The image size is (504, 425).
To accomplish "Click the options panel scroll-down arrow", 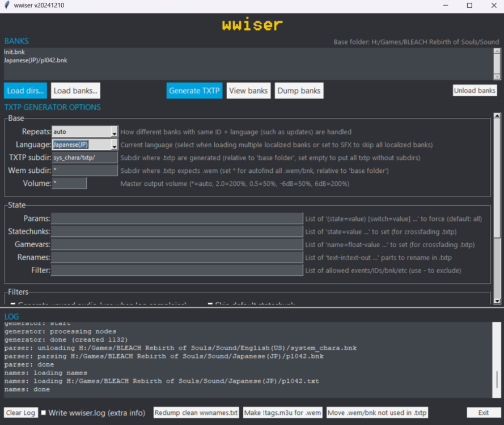I will coord(497,301).
